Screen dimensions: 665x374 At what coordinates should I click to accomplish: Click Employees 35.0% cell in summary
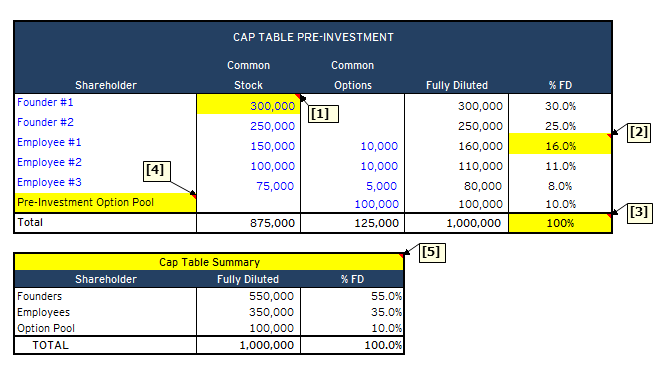(352, 312)
